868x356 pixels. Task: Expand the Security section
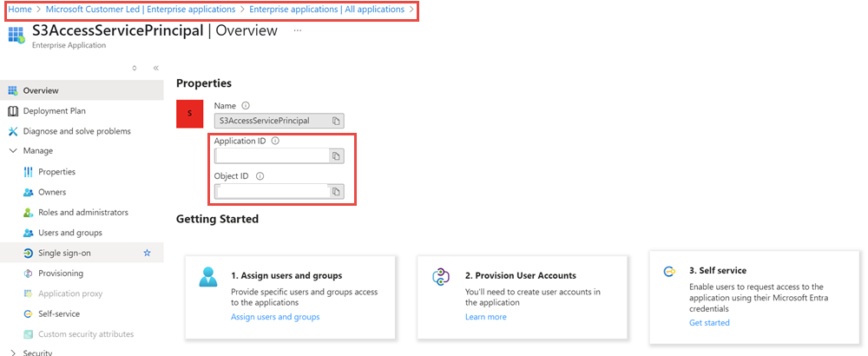13,353
